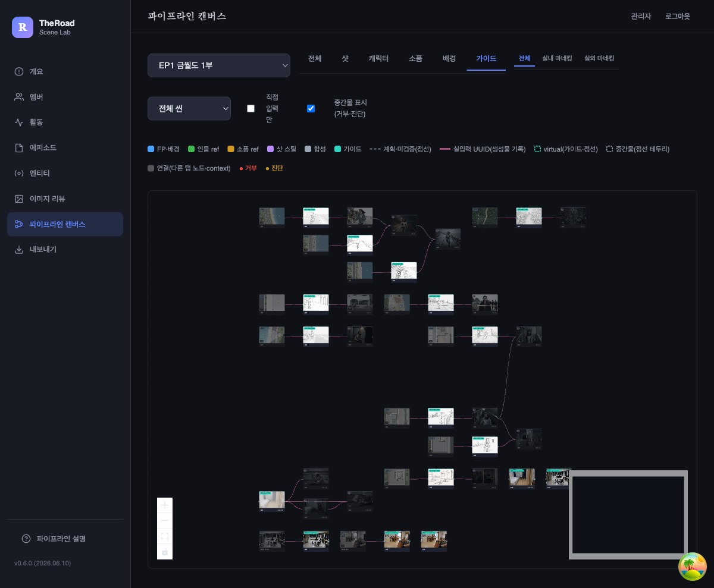Zoom in with canvas plus control
Viewport: 714px width, 588px height.
[165, 505]
